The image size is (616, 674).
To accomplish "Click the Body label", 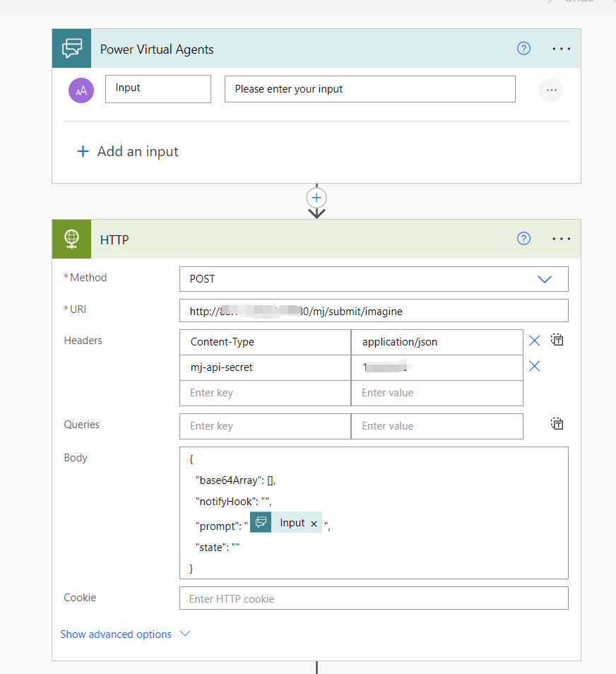I will 76,458.
